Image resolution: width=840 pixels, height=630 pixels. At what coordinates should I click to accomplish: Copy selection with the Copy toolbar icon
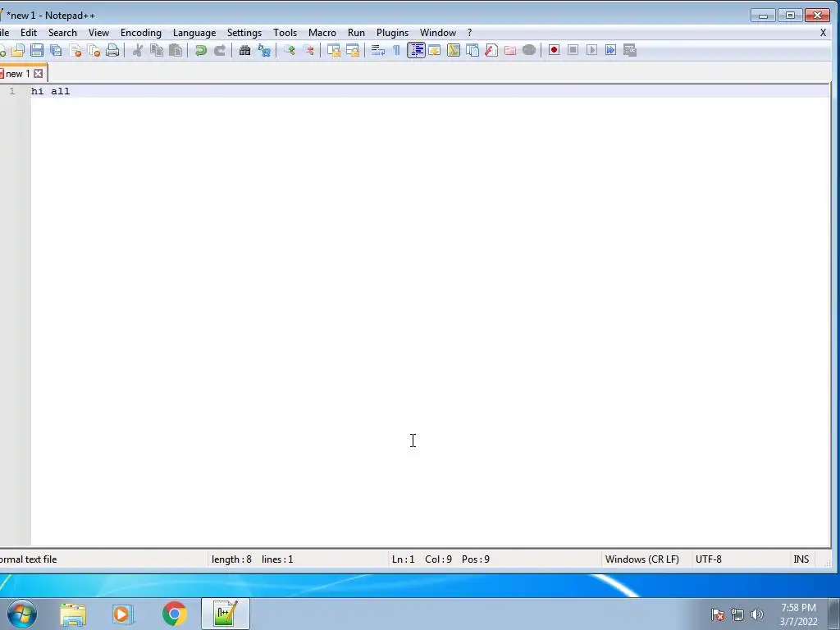click(x=157, y=50)
